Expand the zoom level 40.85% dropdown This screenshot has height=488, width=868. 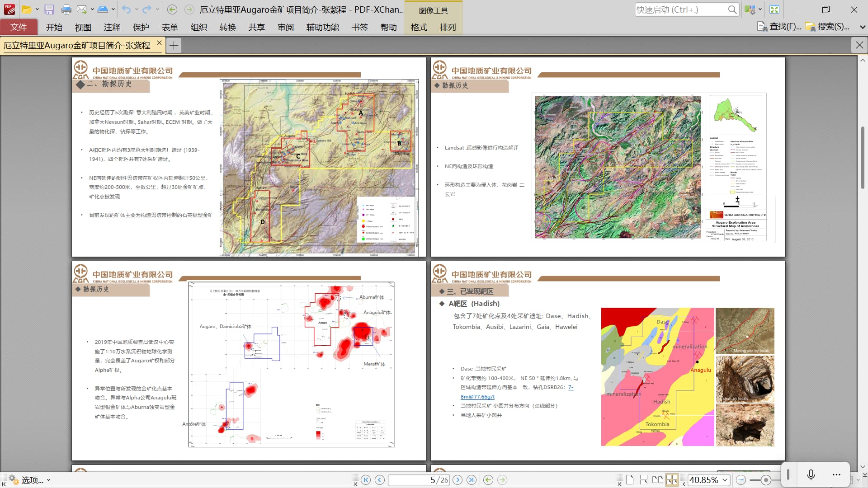tap(725, 480)
